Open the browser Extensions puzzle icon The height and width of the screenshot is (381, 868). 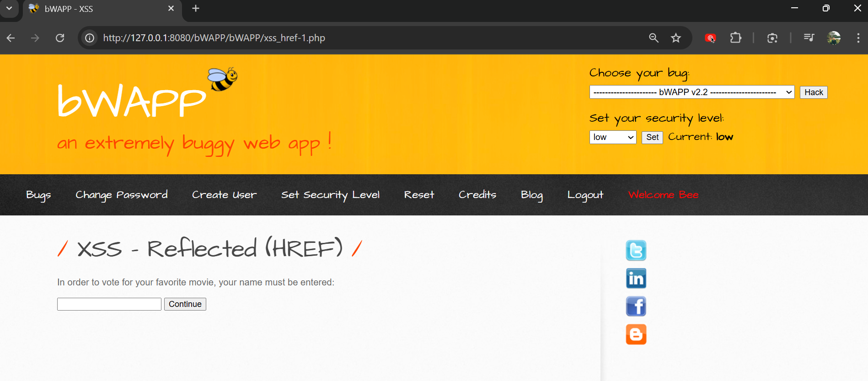735,38
